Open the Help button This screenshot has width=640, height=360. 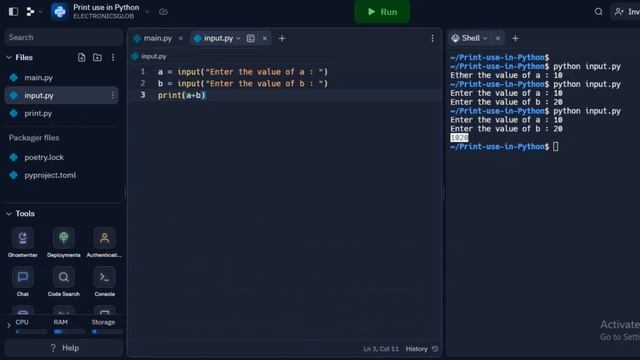[64, 348]
